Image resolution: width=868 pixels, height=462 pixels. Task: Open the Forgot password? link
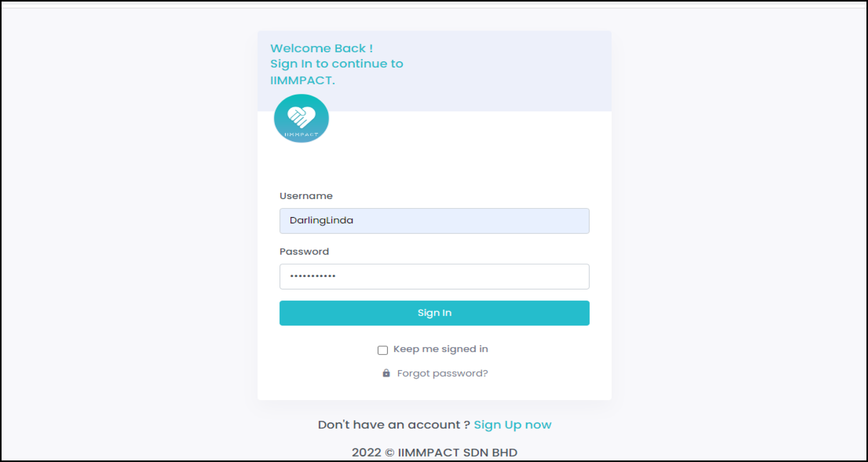click(x=443, y=373)
